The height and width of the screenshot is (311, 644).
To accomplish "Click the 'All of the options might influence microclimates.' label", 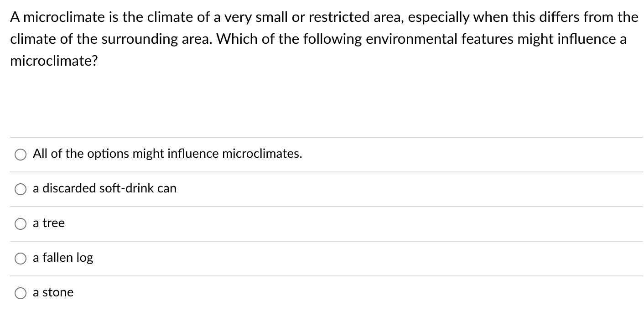I will (x=167, y=154).
